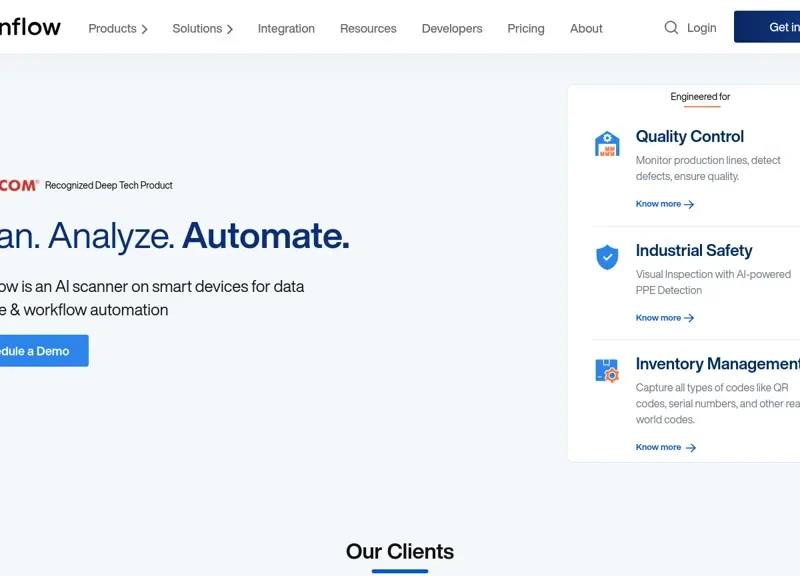The height and width of the screenshot is (576, 800).
Task: Open the Resources menu item
Action: click(x=368, y=29)
